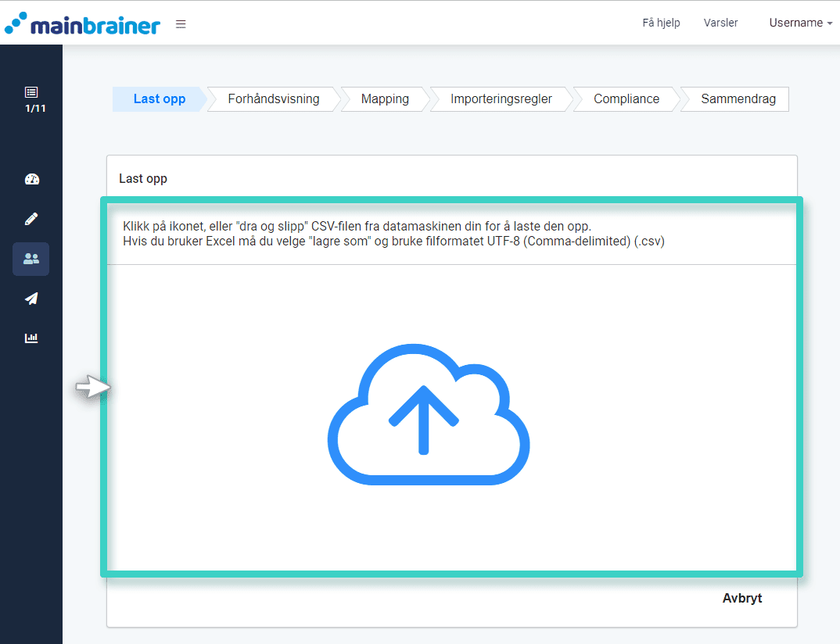Image resolution: width=840 pixels, height=644 pixels.
Task: Expand the Username account dropdown
Action: pyautogui.click(x=800, y=23)
